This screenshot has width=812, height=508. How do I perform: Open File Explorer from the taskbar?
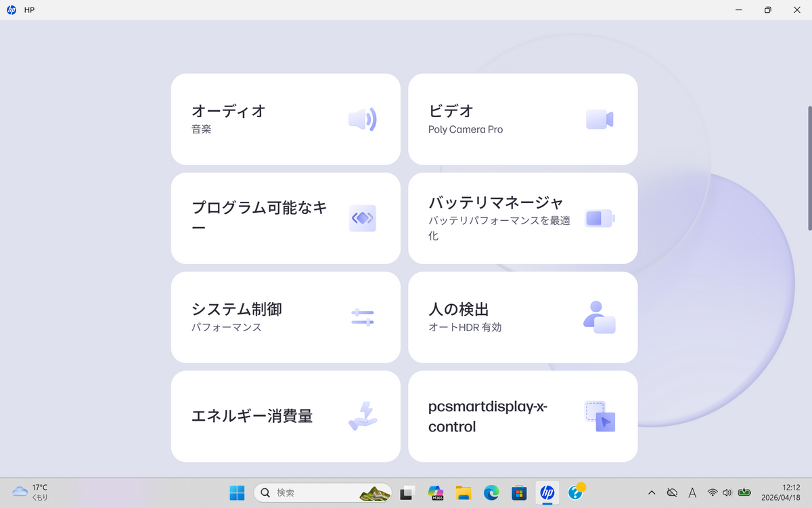[463, 492]
